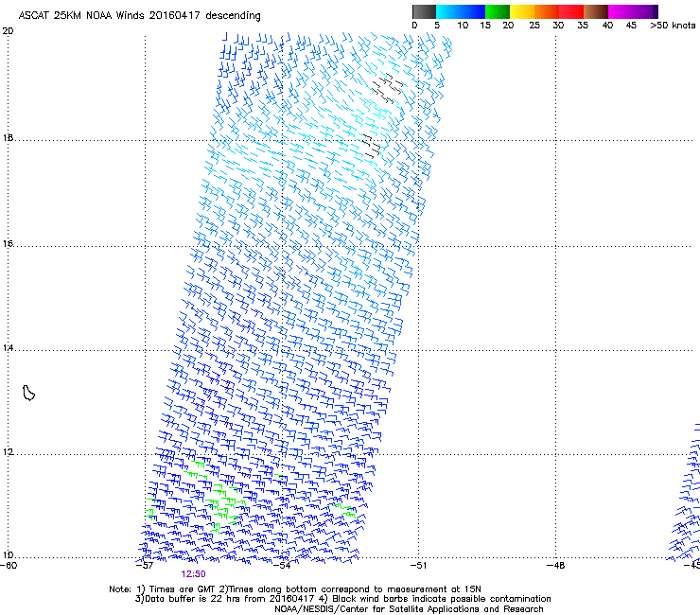Click the green 15-20 knots legend segment
Image resolution: width=700 pixels, height=615 pixels.
[498, 11]
